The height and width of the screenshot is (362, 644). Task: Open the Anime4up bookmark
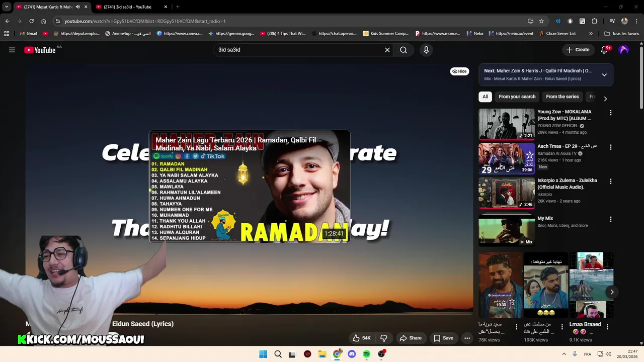coord(128,34)
